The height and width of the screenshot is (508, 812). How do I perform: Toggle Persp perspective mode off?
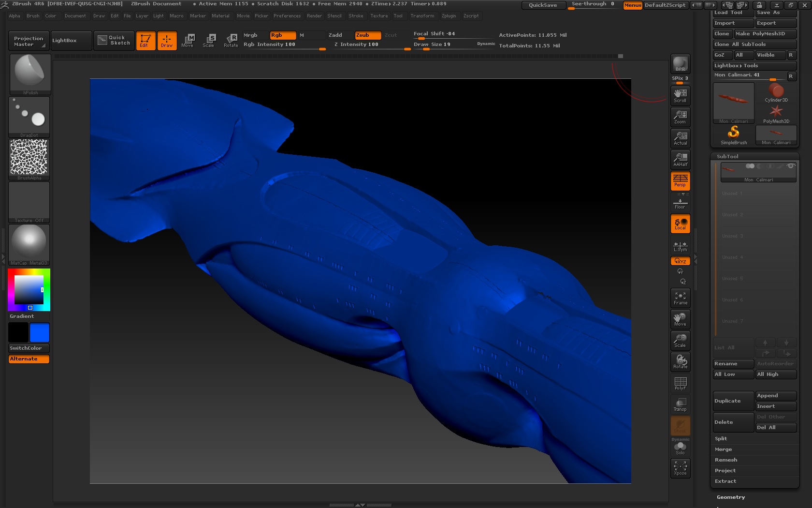coord(680,181)
